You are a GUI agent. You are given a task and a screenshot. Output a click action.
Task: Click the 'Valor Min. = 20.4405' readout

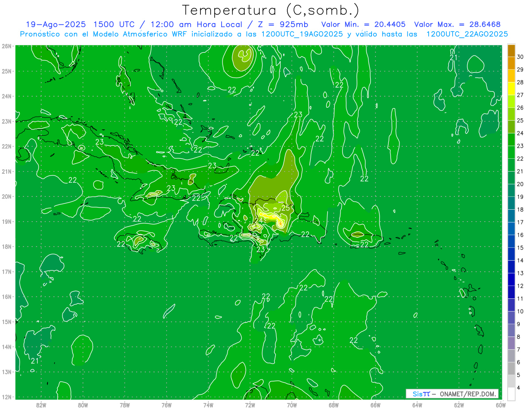click(363, 24)
